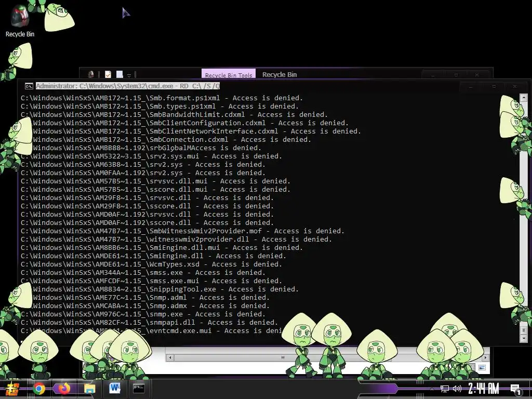Launch Firefox from the taskbar
The width and height of the screenshot is (532, 399).
(64, 389)
